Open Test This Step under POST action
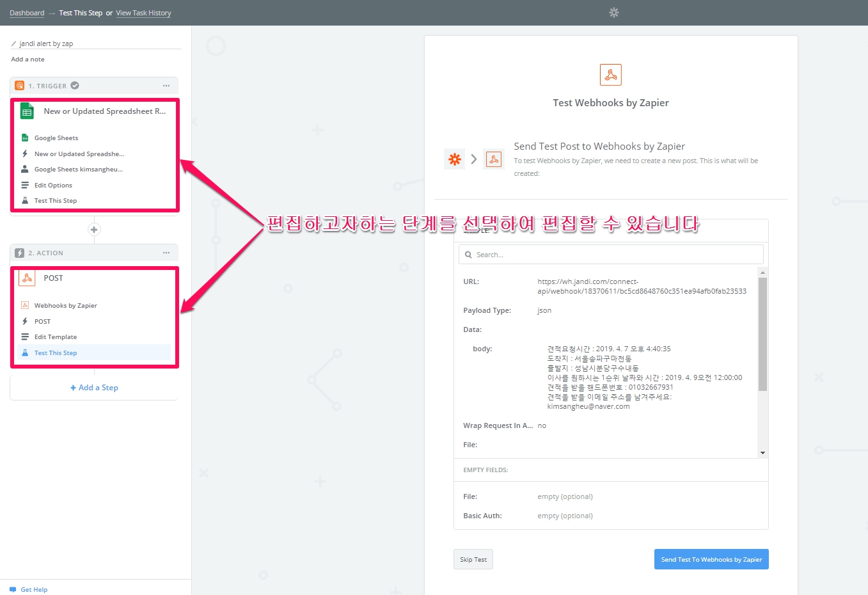868x595 pixels. click(x=56, y=353)
